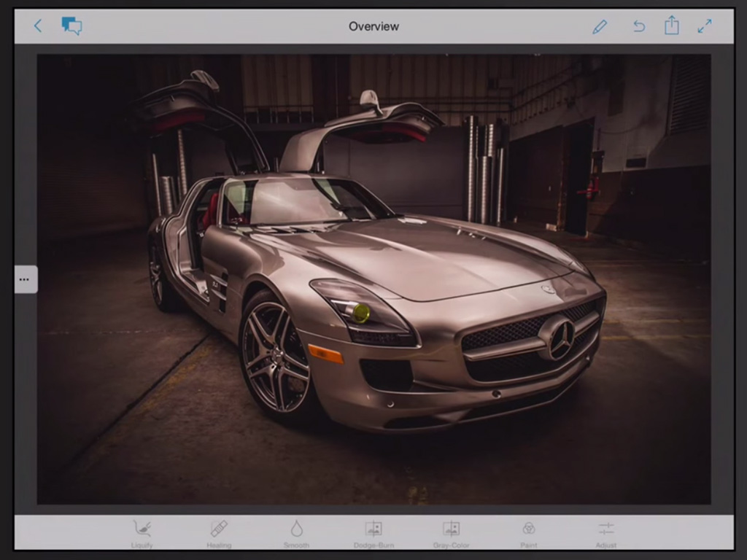The image size is (747, 560).
Task: Go back using the left chevron arrow
Action: (38, 26)
